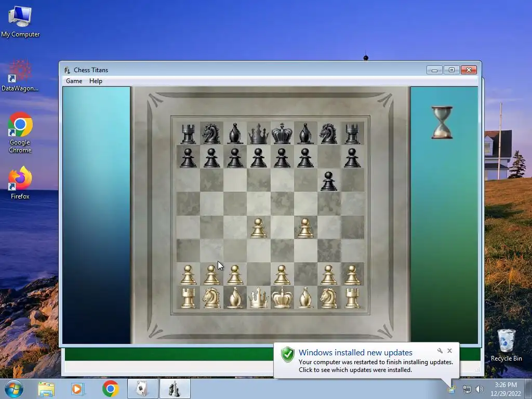The image size is (532, 399).
Task: Select the white queenside knight
Action: click(211, 298)
